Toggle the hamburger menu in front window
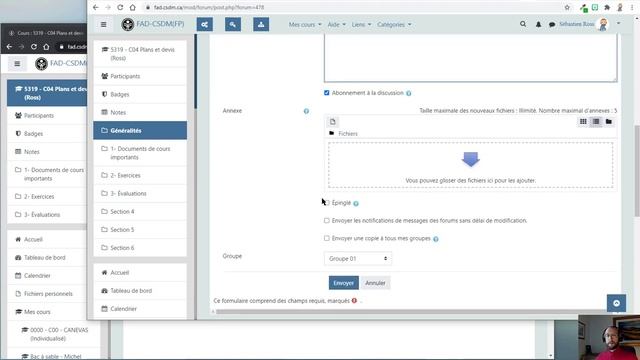This screenshot has height=360, width=640. (x=104, y=24)
